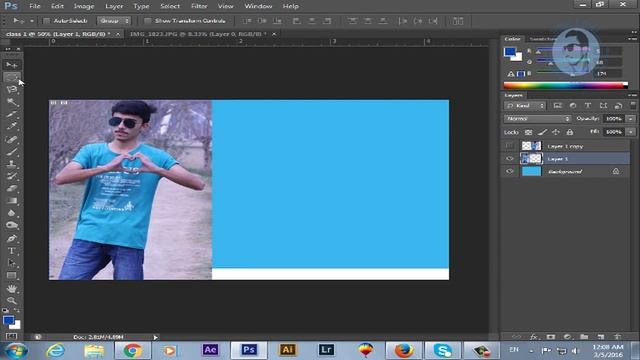Delete layer trash icon
Image resolution: width=640 pixels, height=360 pixels.
point(618,337)
